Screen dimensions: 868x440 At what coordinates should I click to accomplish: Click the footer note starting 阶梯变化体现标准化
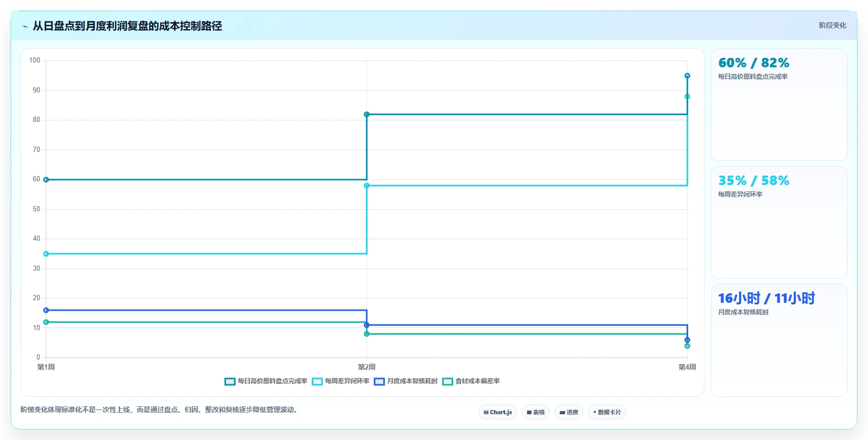point(160,410)
